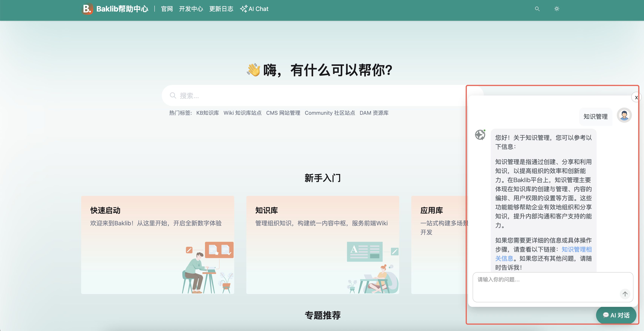The height and width of the screenshot is (331, 644).
Task: Click the header search magnifier icon
Action: [537, 9]
